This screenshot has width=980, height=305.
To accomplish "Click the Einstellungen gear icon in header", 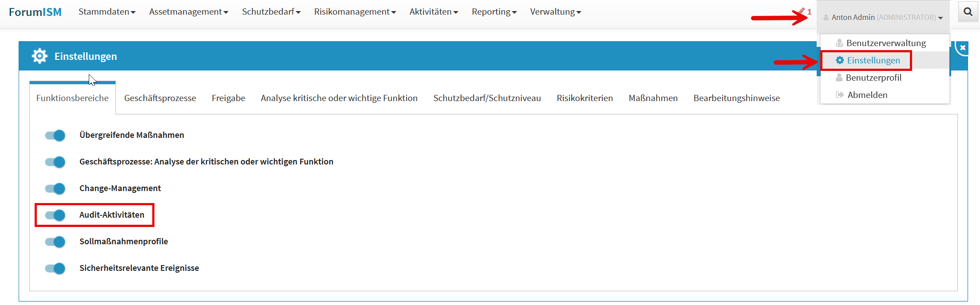I will click(40, 56).
